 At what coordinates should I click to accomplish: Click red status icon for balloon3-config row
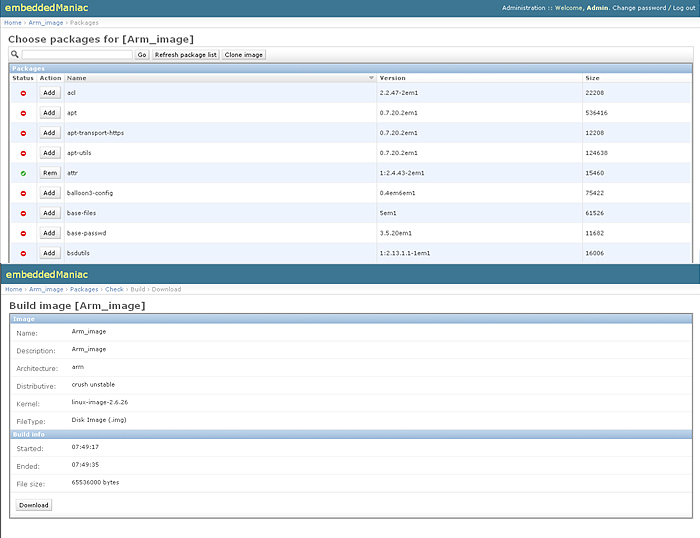click(x=23, y=193)
